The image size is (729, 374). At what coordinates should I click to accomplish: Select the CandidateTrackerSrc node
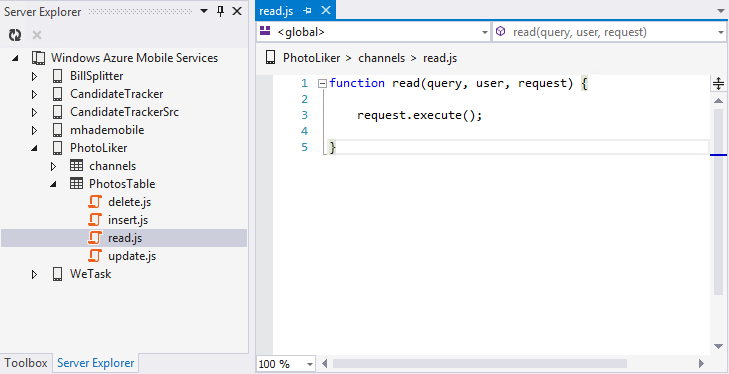coord(125,112)
